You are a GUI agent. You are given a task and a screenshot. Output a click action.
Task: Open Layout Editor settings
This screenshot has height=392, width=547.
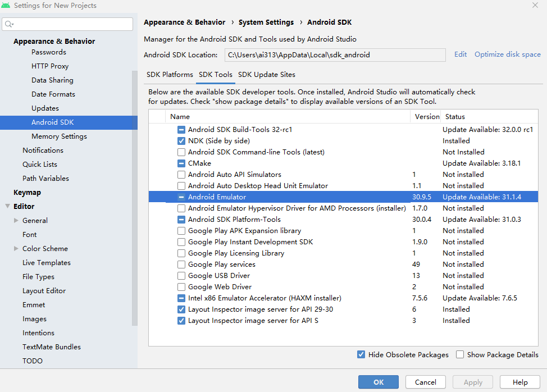coord(44,290)
